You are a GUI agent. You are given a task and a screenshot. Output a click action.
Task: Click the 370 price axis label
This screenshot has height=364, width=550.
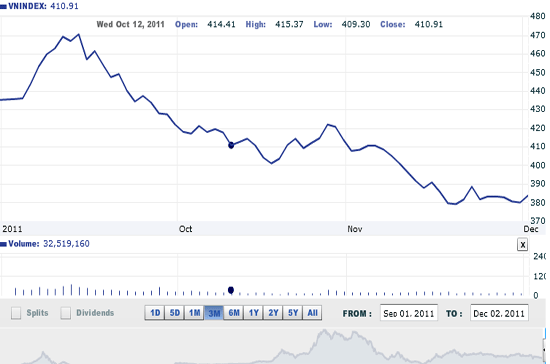[537, 221]
